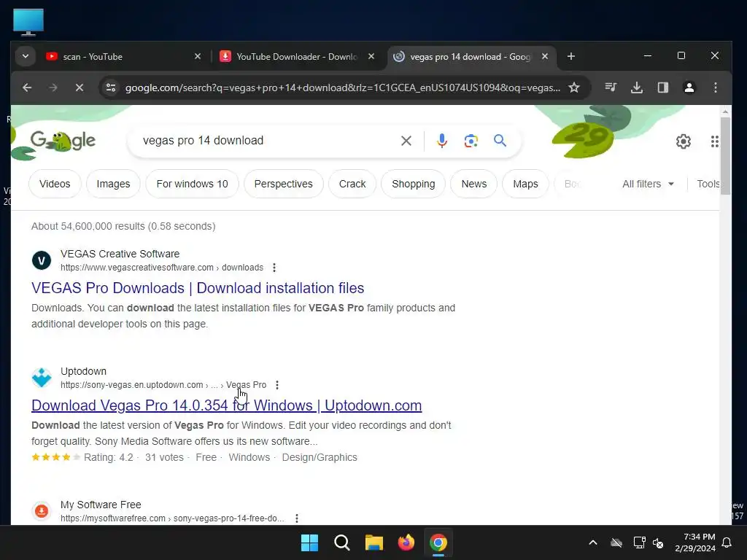The image size is (747, 560).
Task: Click the Uptodown site favicon
Action: coord(42,378)
